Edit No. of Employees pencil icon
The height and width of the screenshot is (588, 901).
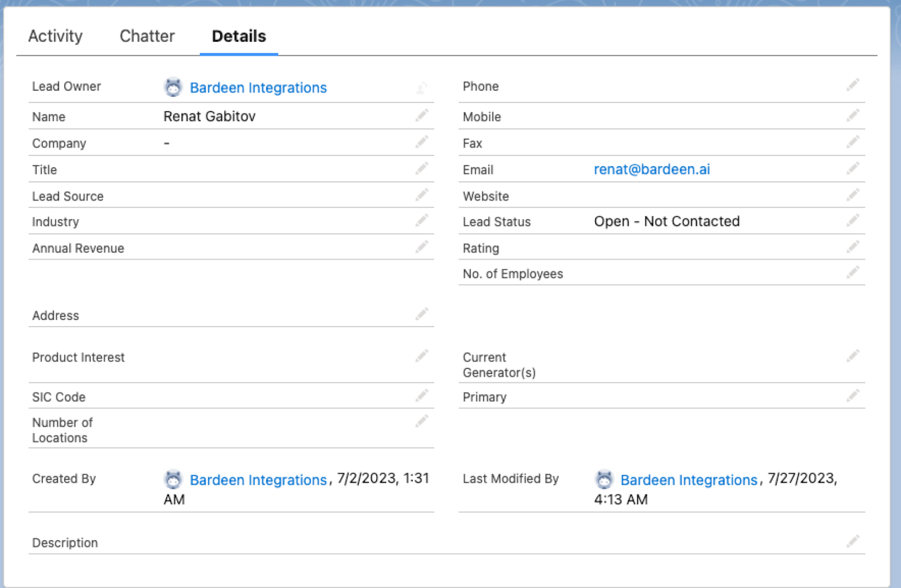pyautogui.click(x=853, y=273)
